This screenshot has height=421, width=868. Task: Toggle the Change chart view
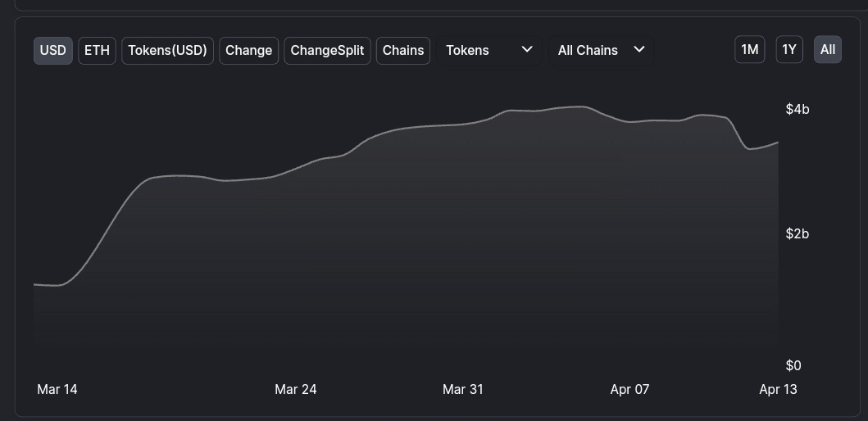tap(248, 50)
